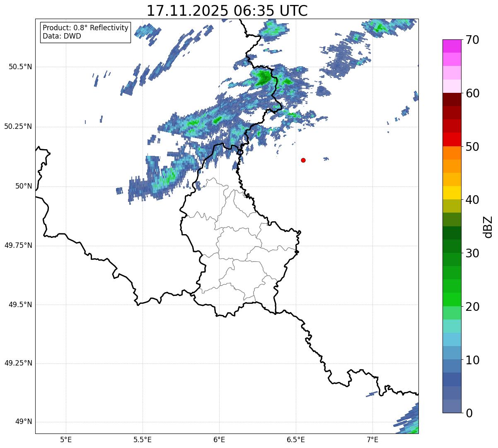Click the 50.5°N latitude label
Image resolution: width=498 pixels, height=448 pixels.
pos(20,67)
